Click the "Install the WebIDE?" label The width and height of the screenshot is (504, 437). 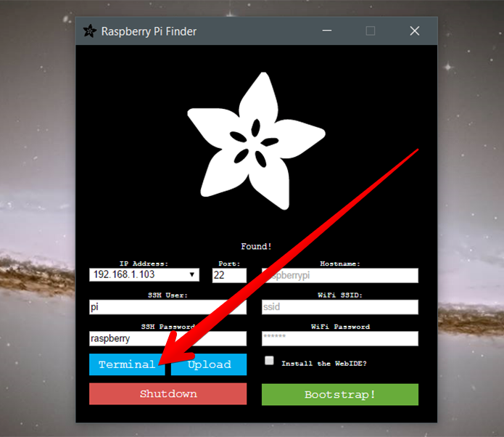point(324,364)
